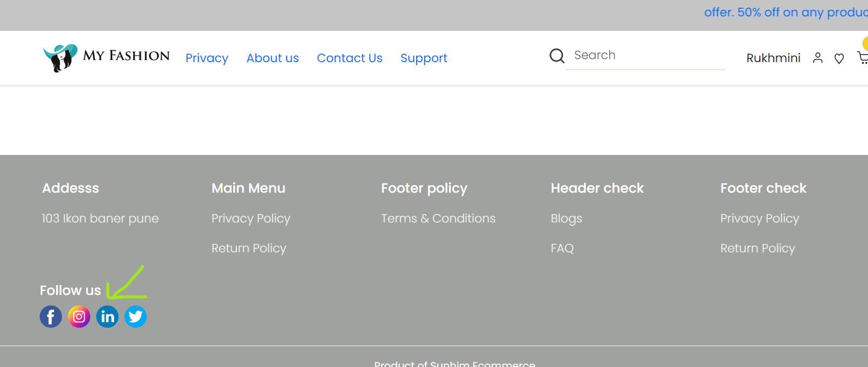This screenshot has height=367, width=868.
Task: Open the Blogs footer link
Action: pyautogui.click(x=566, y=219)
